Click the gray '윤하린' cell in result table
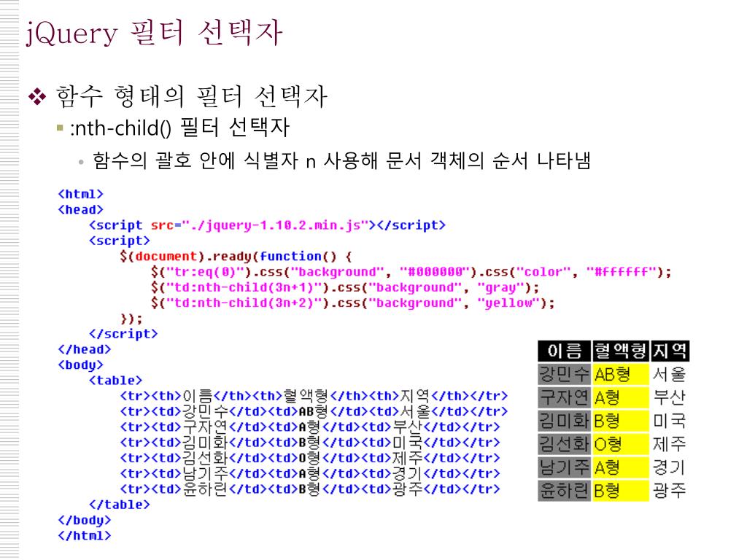 [x=565, y=491]
